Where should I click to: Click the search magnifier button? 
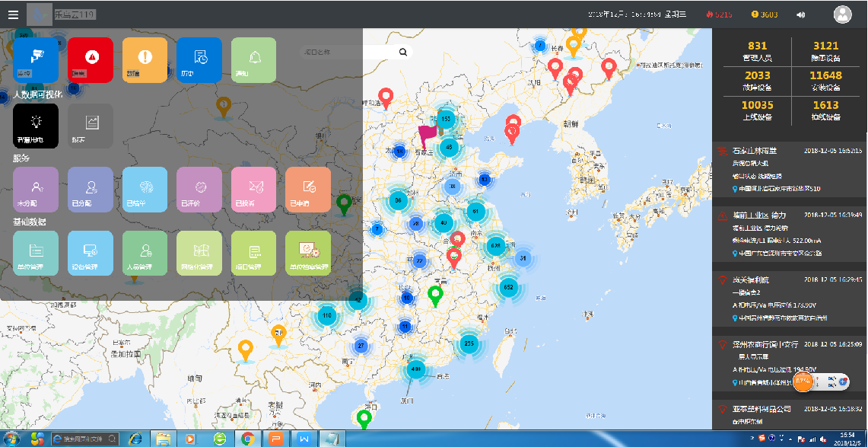coord(403,52)
